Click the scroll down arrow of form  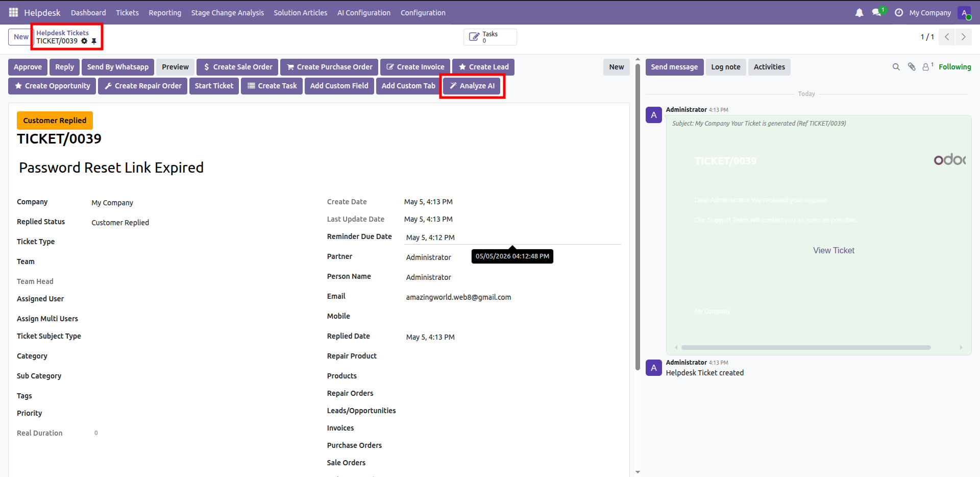tap(638, 472)
